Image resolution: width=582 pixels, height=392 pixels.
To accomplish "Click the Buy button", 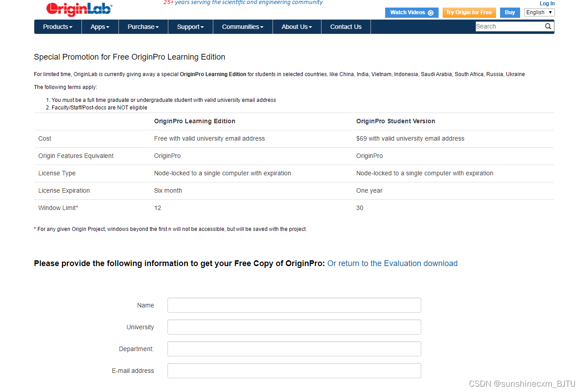I will pos(510,12).
